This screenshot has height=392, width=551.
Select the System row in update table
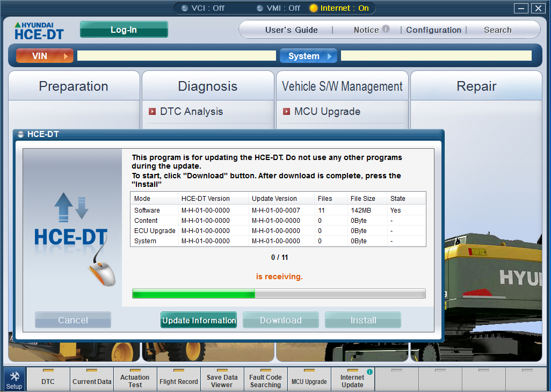click(x=278, y=241)
